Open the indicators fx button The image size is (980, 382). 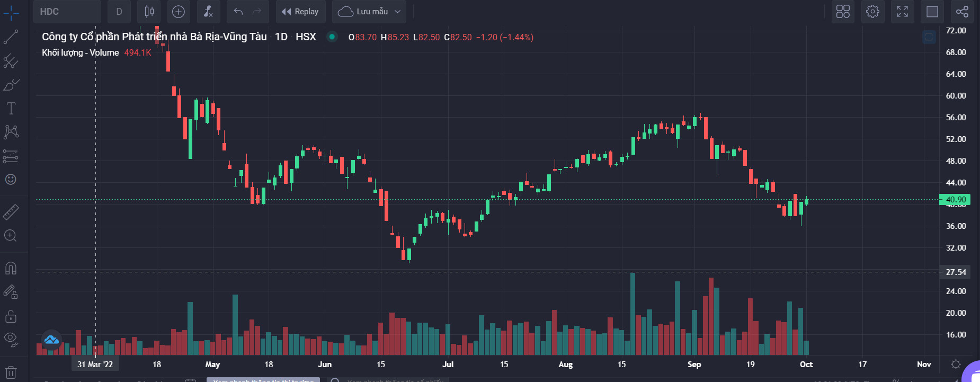click(x=208, y=12)
